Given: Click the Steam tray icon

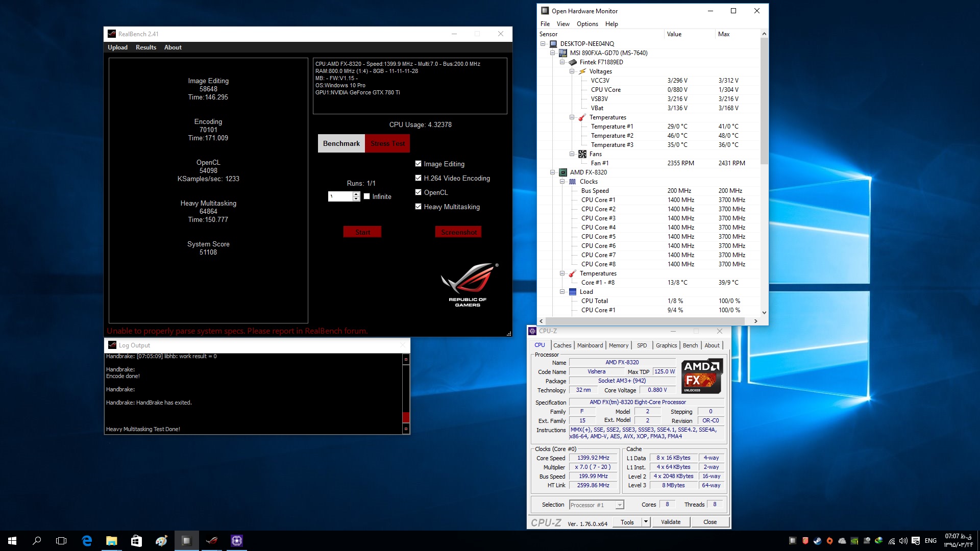Looking at the screenshot, I should coord(817,541).
